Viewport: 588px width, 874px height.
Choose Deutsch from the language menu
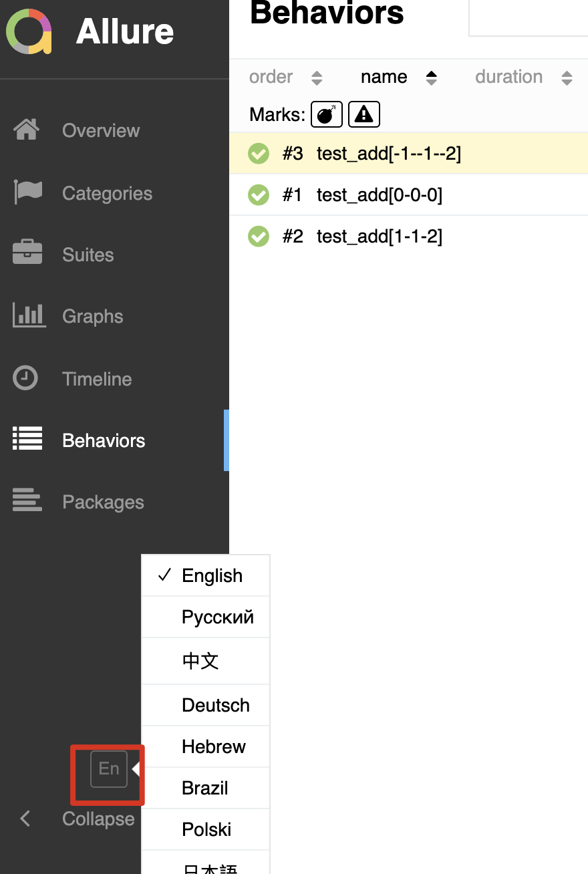[215, 705]
